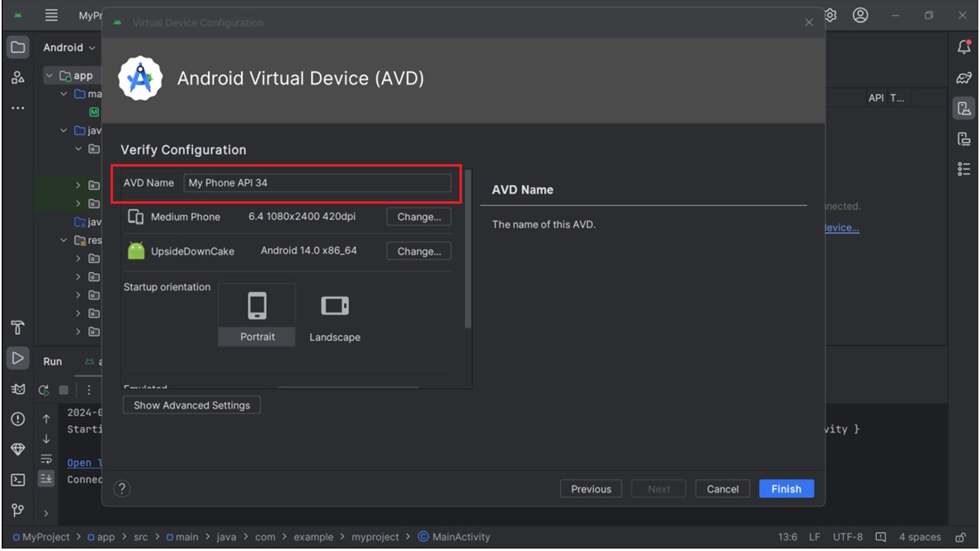Open the Build hammer tool window
Image resolution: width=980 pixels, height=551 pixels.
[18, 327]
